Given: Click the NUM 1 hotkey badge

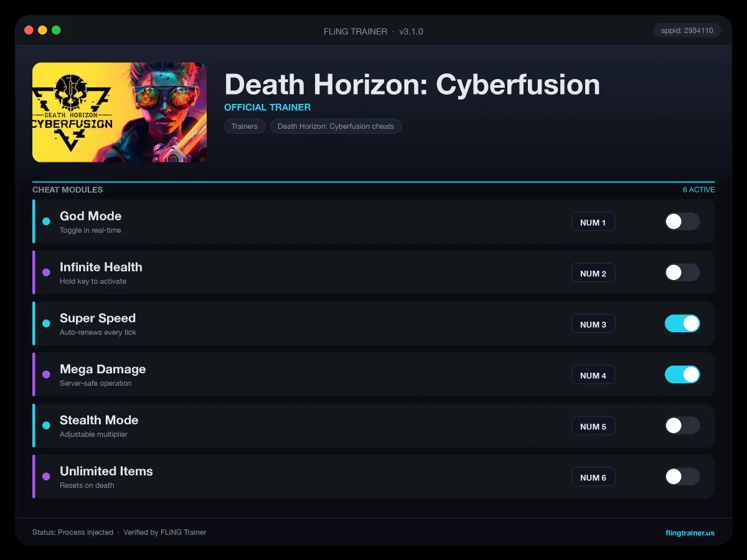Looking at the screenshot, I should pos(593,222).
